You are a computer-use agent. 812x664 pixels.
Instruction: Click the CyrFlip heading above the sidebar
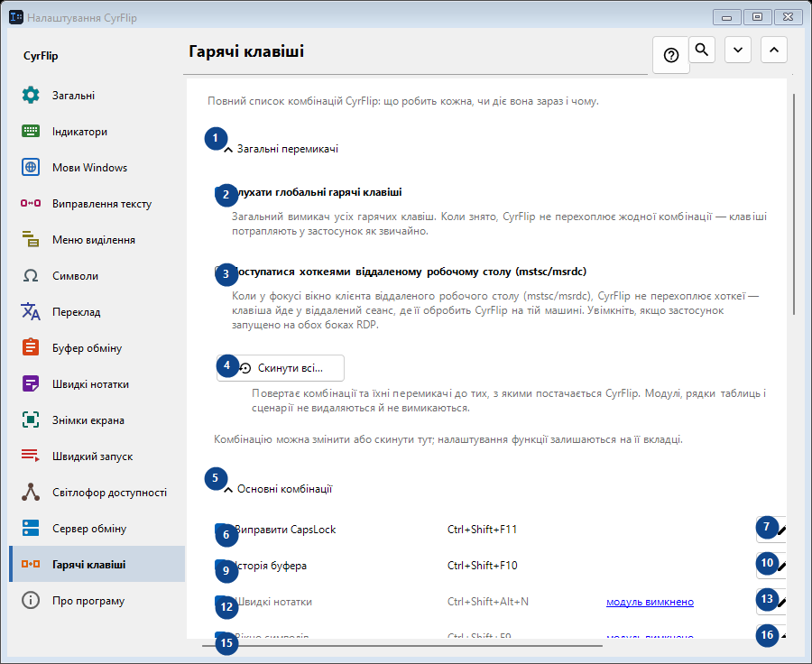(x=41, y=56)
